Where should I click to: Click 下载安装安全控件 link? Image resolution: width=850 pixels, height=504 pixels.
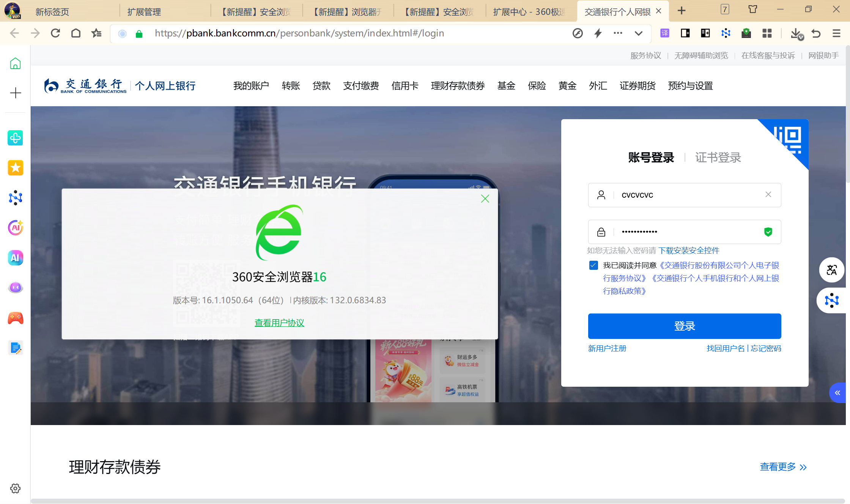tap(689, 250)
